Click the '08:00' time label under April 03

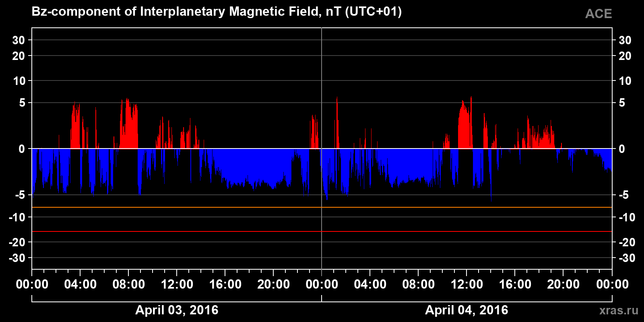[x=129, y=285]
